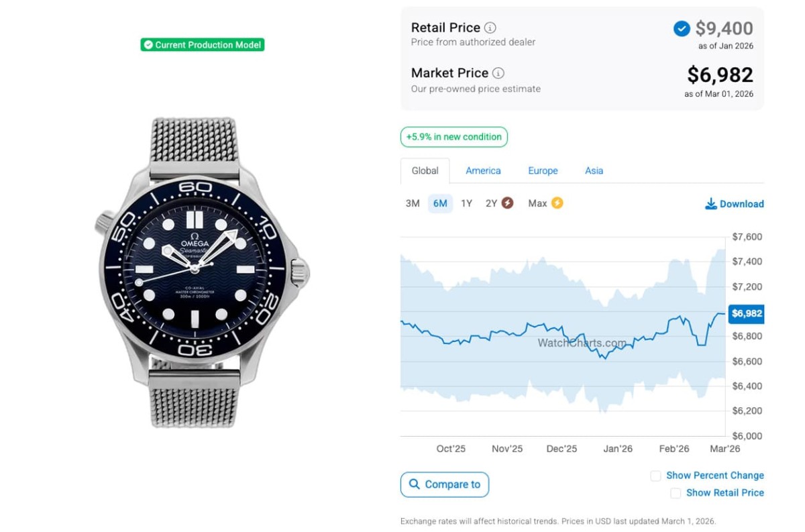805x532 pixels.
Task: Click the $6,982 price marker on chart
Action: [x=746, y=313]
